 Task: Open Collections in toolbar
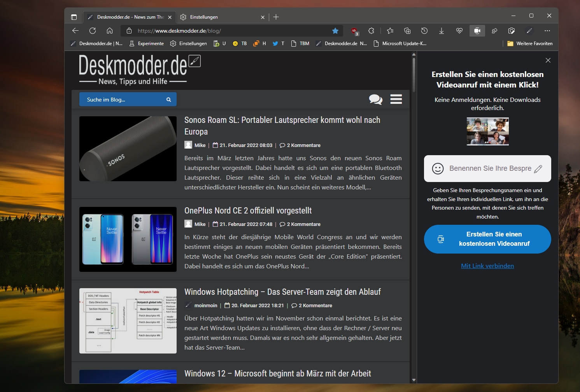coord(407,31)
